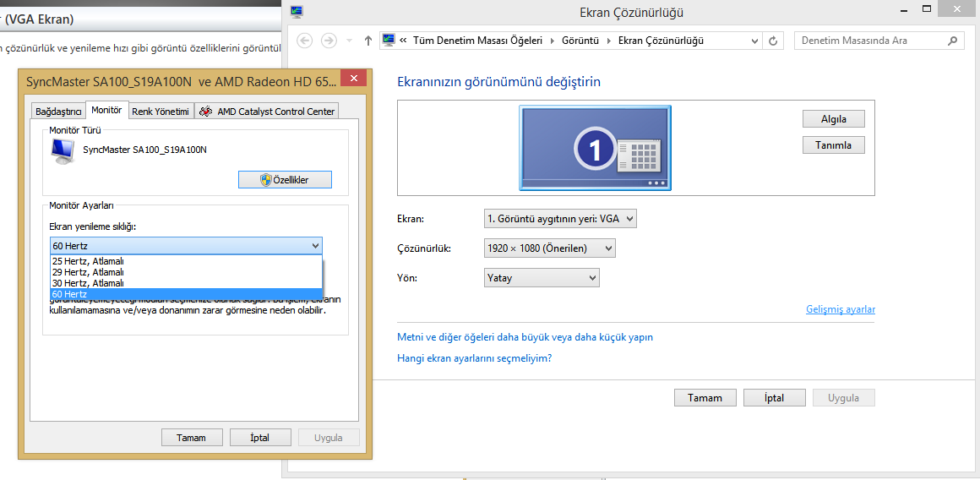Click İptal in Ekran Çözünürlüğü window
Image resolution: width=980 pixels, height=480 pixels.
click(x=775, y=397)
